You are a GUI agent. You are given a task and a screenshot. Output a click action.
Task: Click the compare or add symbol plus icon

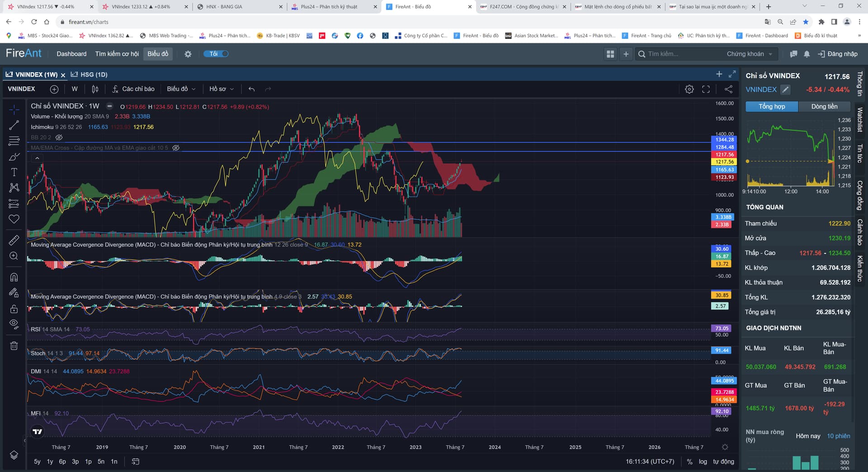tap(54, 89)
